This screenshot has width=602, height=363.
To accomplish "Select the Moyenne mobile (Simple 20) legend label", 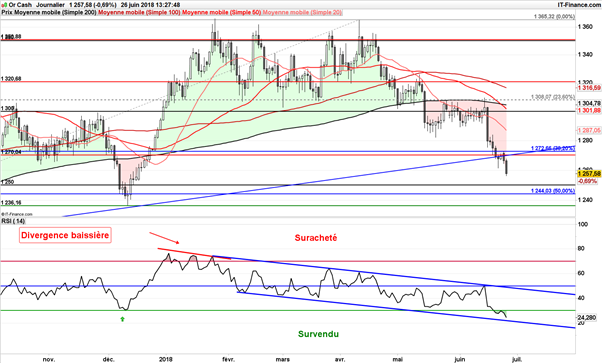I will pos(302,13).
